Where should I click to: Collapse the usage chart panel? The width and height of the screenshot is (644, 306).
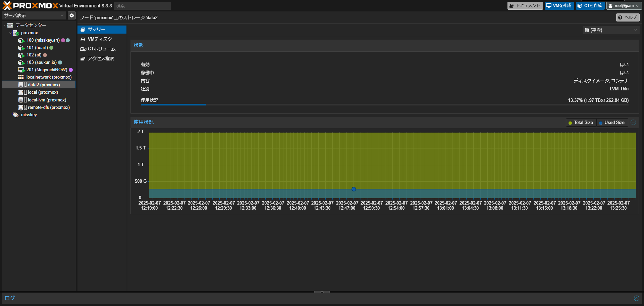tap(633, 122)
